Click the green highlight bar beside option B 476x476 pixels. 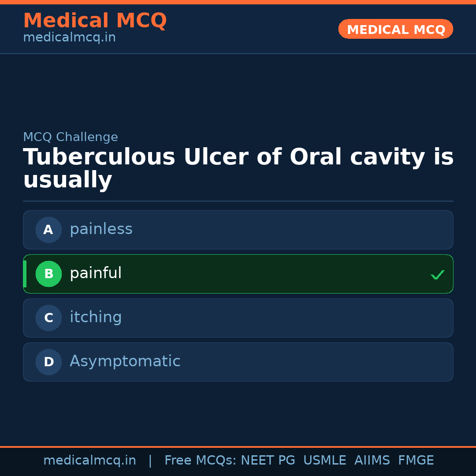coord(25,274)
